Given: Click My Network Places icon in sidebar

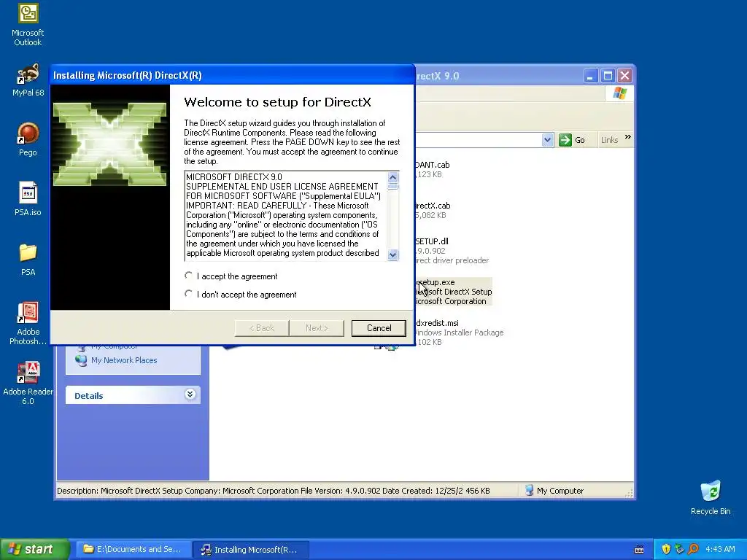Looking at the screenshot, I should tap(81, 360).
